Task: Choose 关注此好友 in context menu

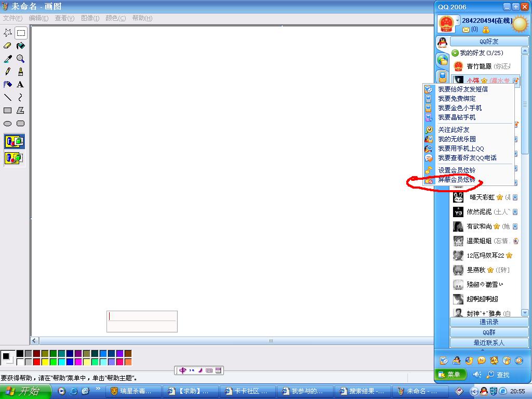Action: coord(469,130)
